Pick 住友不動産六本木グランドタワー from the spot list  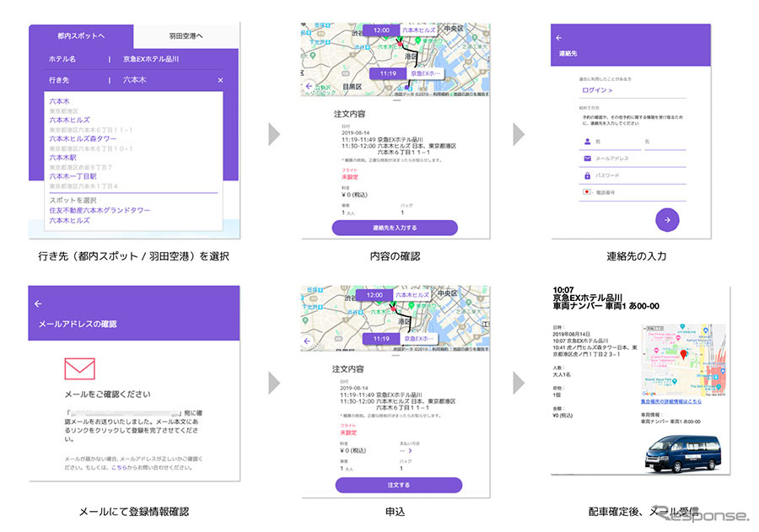point(100,210)
